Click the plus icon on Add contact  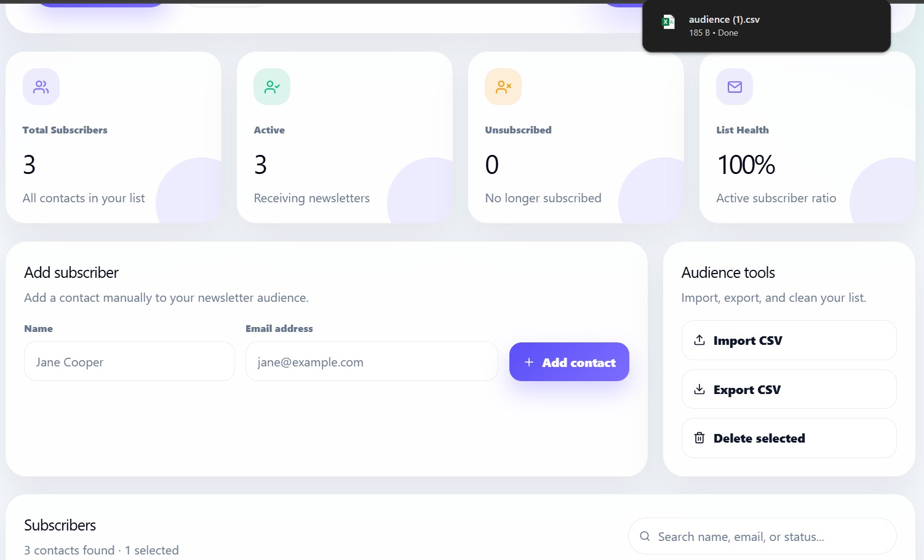(x=529, y=362)
